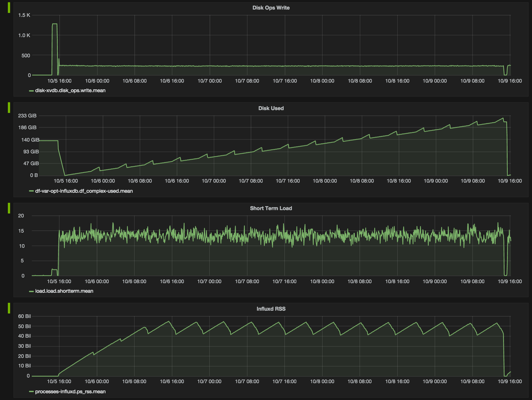532x400 pixels.
Task: Open the Short Term Load panel title dropdown
Action: [271, 208]
